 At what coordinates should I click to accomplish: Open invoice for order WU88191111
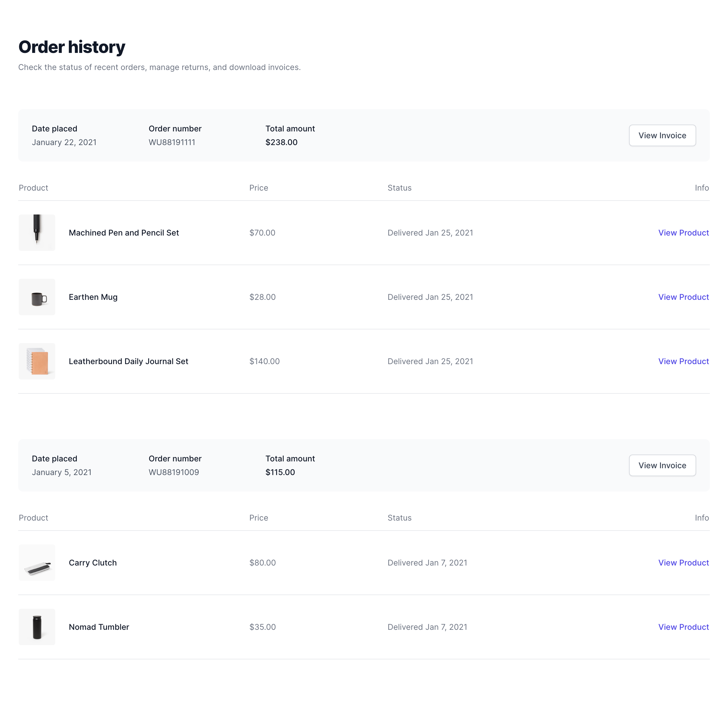pos(662,135)
